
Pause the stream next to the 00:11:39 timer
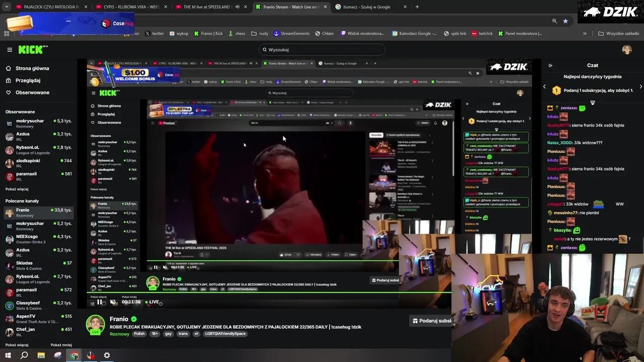[100, 302]
